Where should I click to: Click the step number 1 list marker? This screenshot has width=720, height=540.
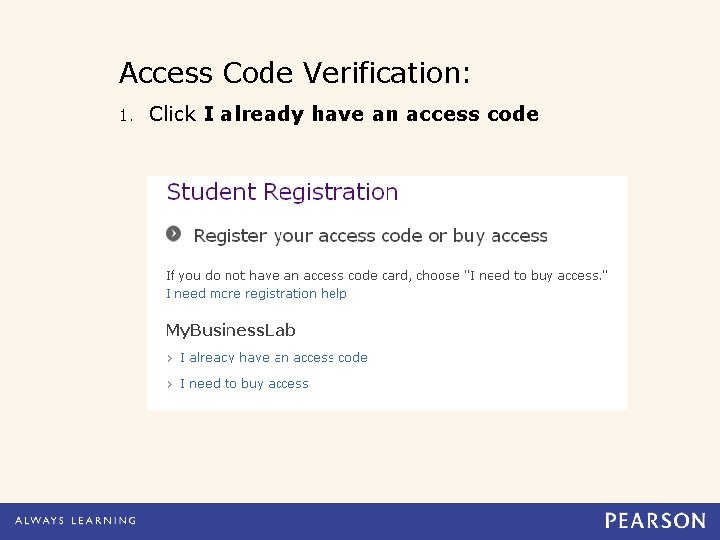pos(124,115)
